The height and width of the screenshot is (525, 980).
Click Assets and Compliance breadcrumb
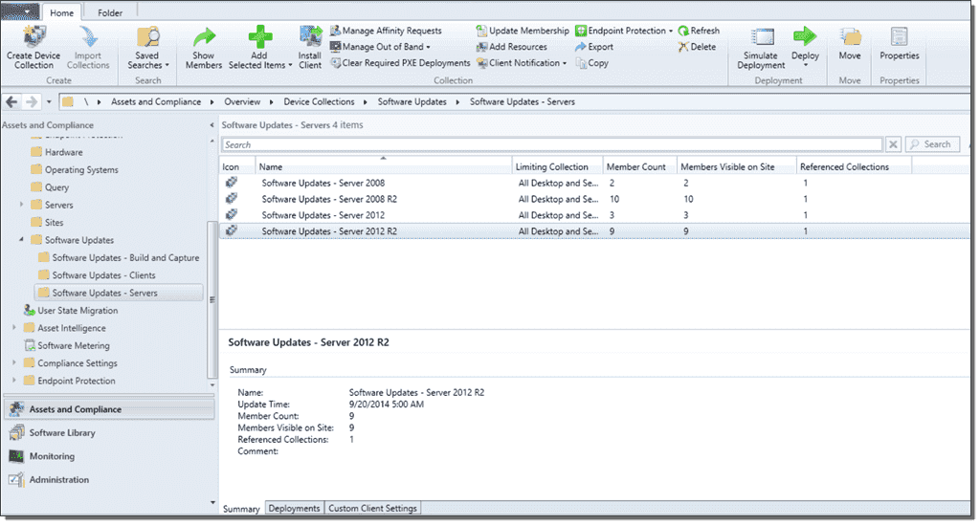[156, 101]
